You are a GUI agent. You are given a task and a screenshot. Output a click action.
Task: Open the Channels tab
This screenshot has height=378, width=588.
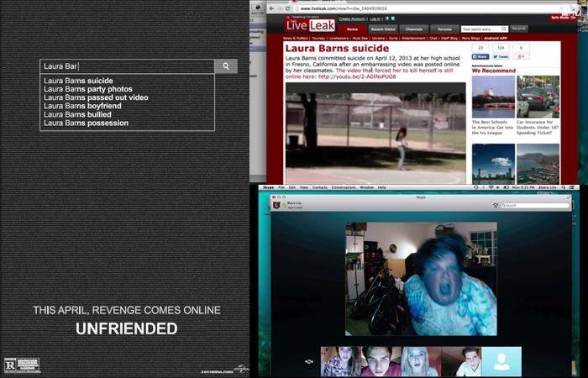(414, 29)
